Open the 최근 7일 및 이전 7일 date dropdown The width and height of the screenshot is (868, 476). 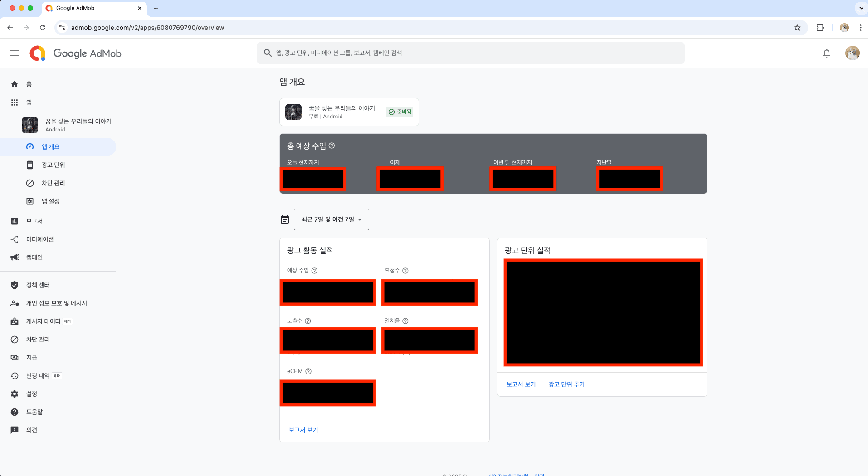(332, 219)
